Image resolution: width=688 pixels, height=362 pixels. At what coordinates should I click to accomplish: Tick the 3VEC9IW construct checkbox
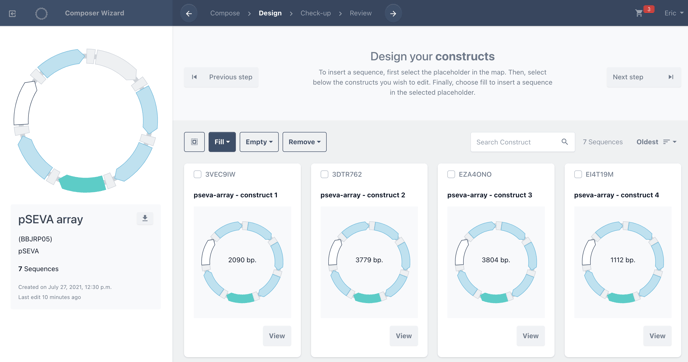tap(197, 174)
